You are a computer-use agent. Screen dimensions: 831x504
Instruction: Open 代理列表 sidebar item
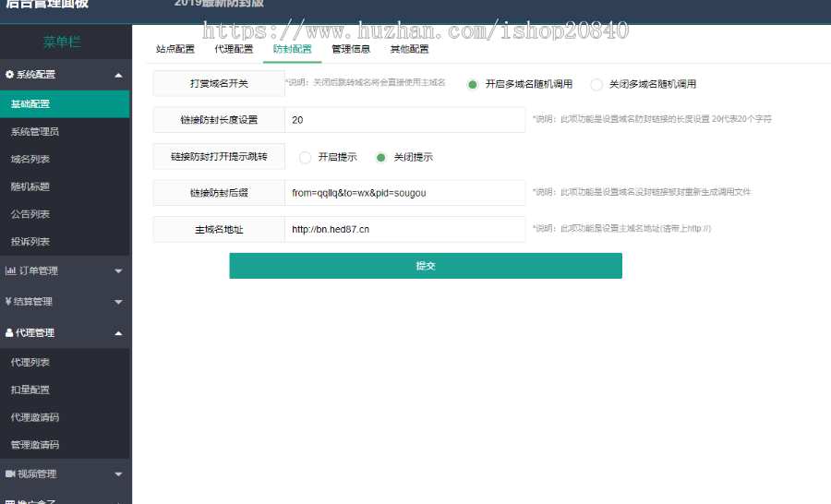click(x=65, y=362)
